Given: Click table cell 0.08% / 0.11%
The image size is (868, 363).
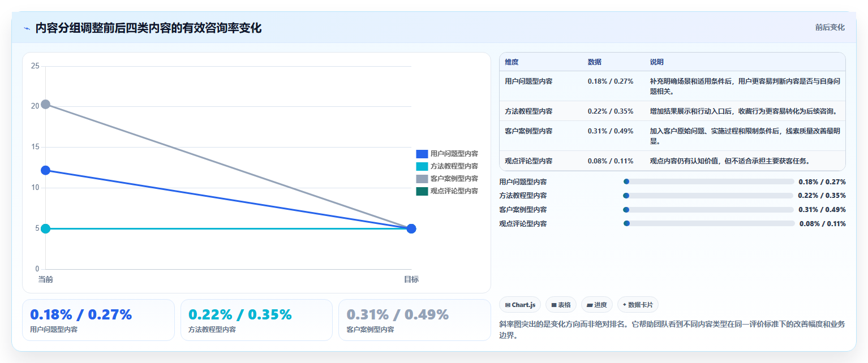Looking at the screenshot, I should (x=611, y=161).
